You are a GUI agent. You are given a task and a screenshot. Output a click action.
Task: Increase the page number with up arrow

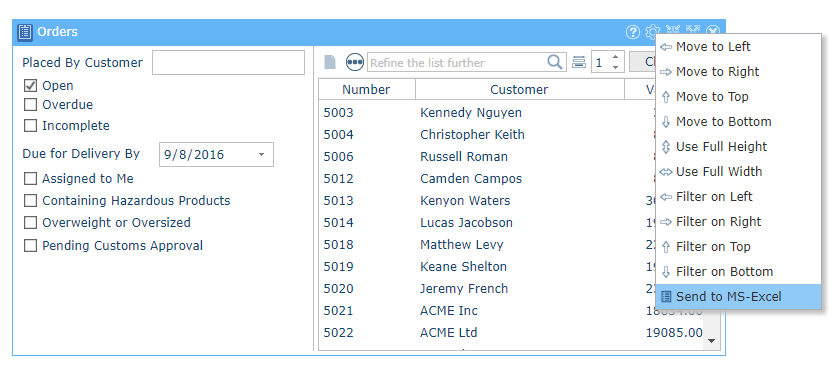(615, 57)
